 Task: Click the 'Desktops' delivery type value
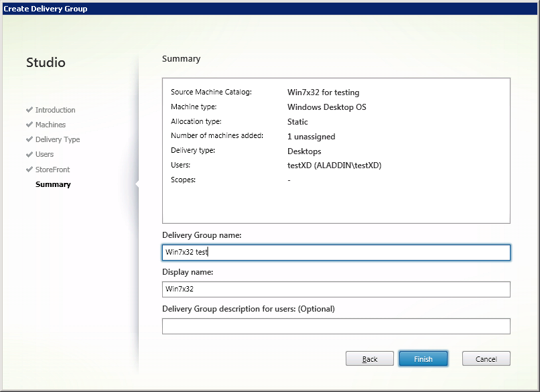[x=304, y=151]
